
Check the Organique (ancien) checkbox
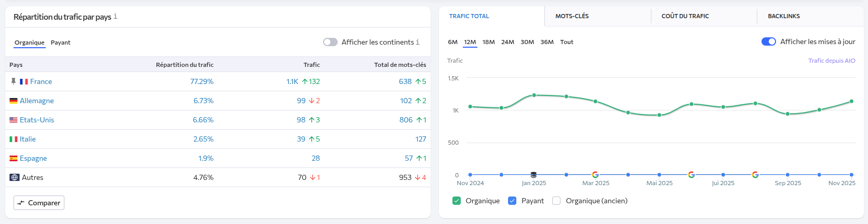(x=556, y=201)
